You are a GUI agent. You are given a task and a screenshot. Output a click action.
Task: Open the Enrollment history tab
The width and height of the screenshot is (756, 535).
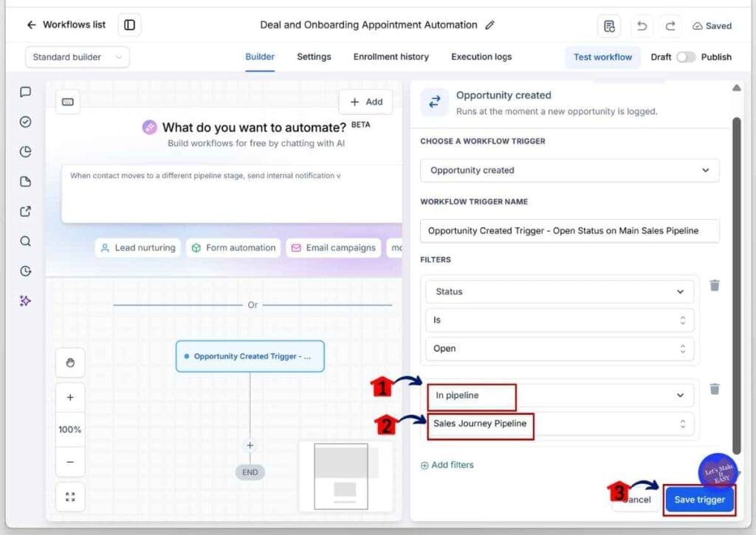(x=391, y=57)
